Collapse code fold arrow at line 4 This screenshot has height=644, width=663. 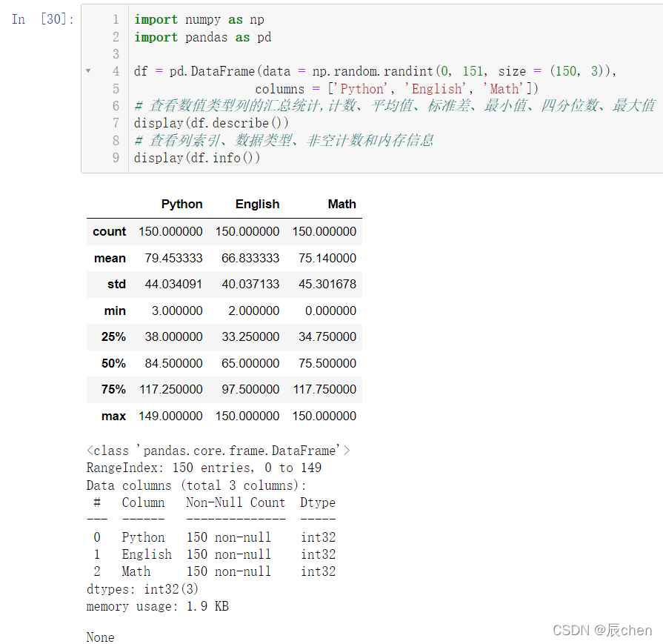click(x=88, y=70)
